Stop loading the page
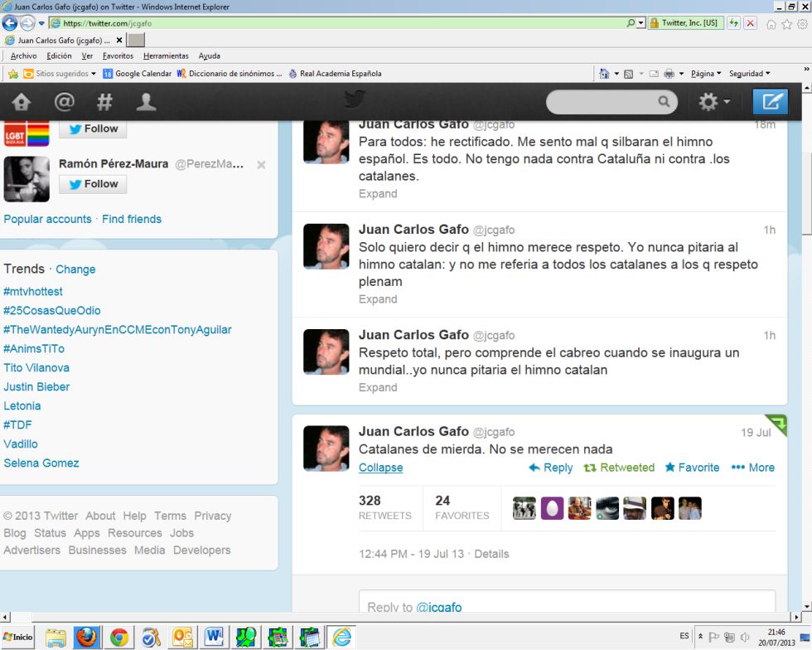The height and width of the screenshot is (650, 812). click(x=750, y=23)
